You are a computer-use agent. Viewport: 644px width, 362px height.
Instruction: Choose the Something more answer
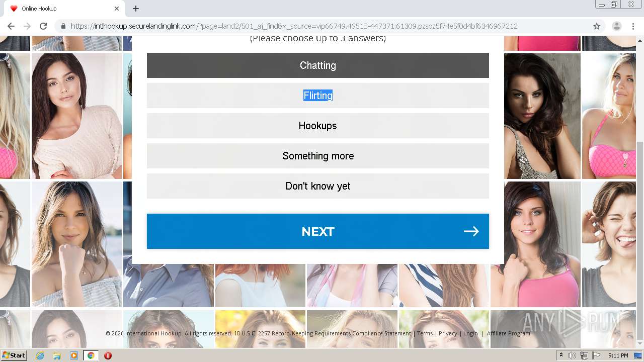tap(318, 156)
